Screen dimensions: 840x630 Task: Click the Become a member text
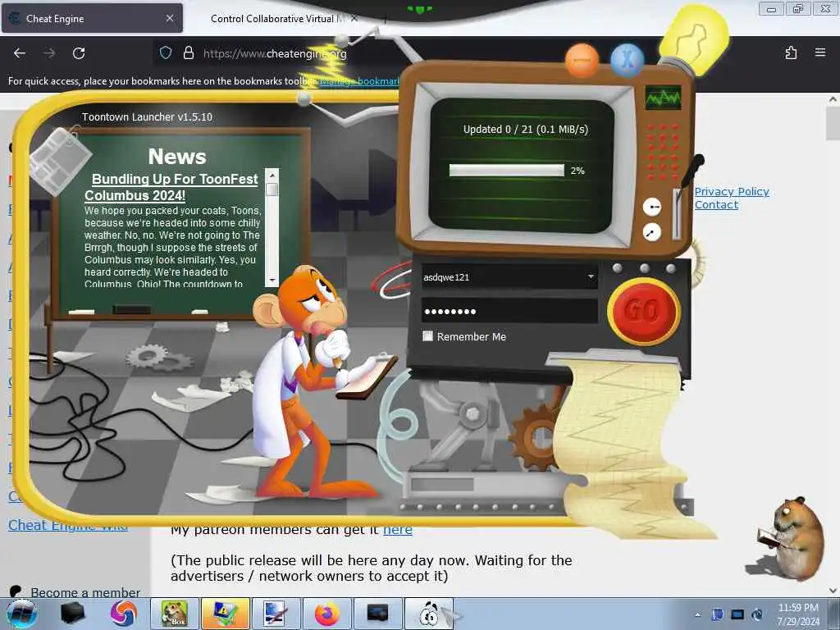pos(85,592)
